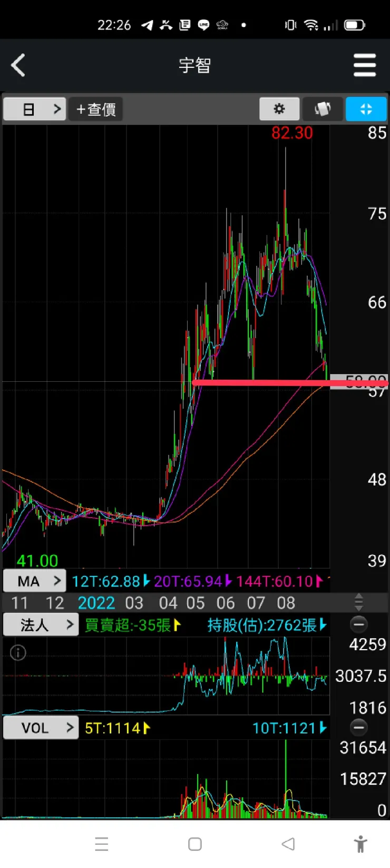Go back using the left arrow

click(18, 65)
